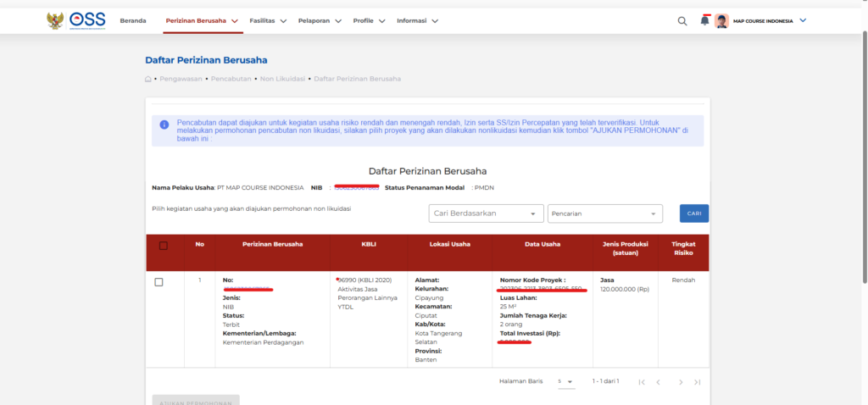The width and height of the screenshot is (868, 405).
Task: Expand the Pencarian dropdown
Action: [x=604, y=214]
